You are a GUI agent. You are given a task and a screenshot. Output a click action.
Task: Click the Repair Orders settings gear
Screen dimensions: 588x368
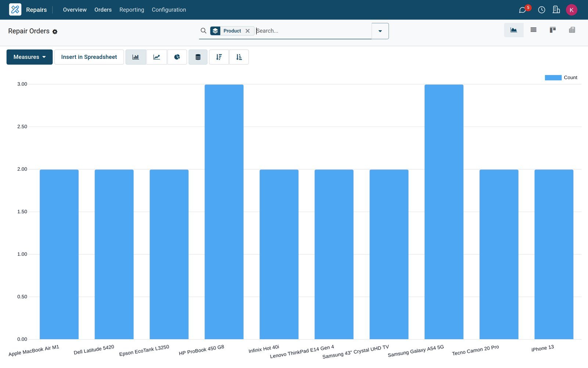point(55,32)
